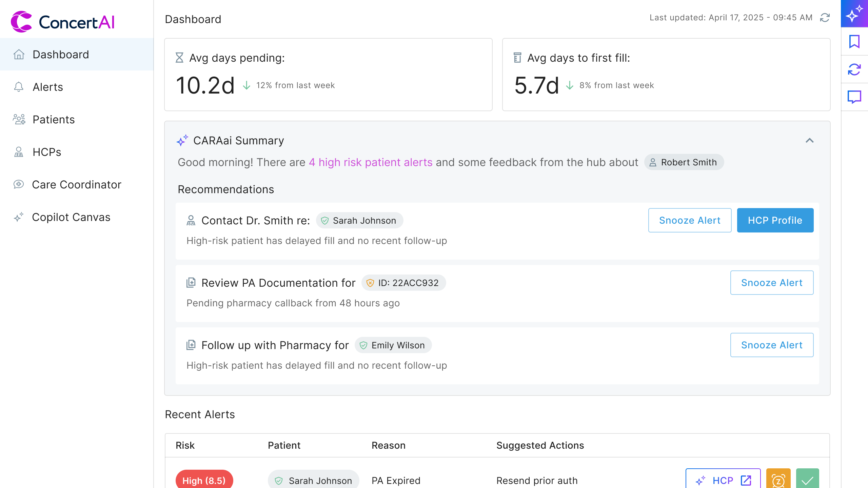
Task: Click the bookmark icon in right rail
Action: pyautogui.click(x=854, y=41)
